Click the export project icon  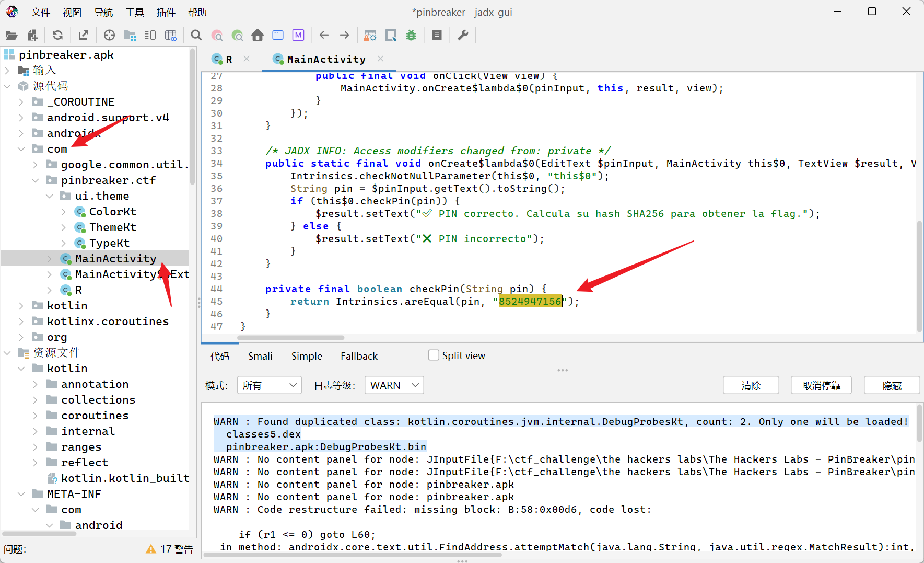(83, 35)
